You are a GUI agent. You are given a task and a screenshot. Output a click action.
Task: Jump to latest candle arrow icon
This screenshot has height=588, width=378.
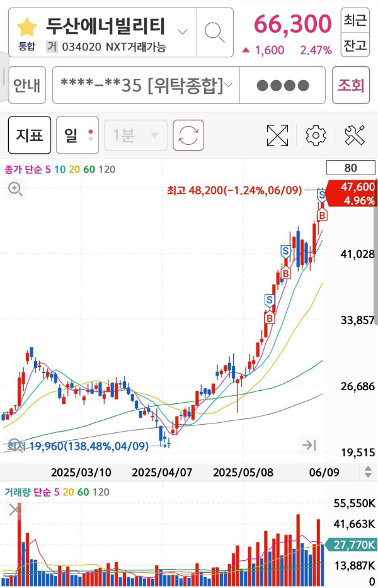(x=309, y=445)
